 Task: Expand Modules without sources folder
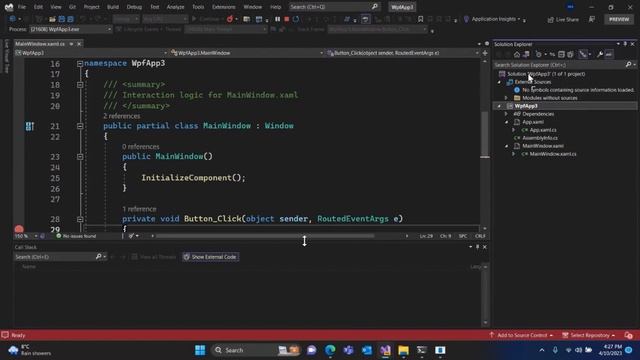[x=507, y=98]
